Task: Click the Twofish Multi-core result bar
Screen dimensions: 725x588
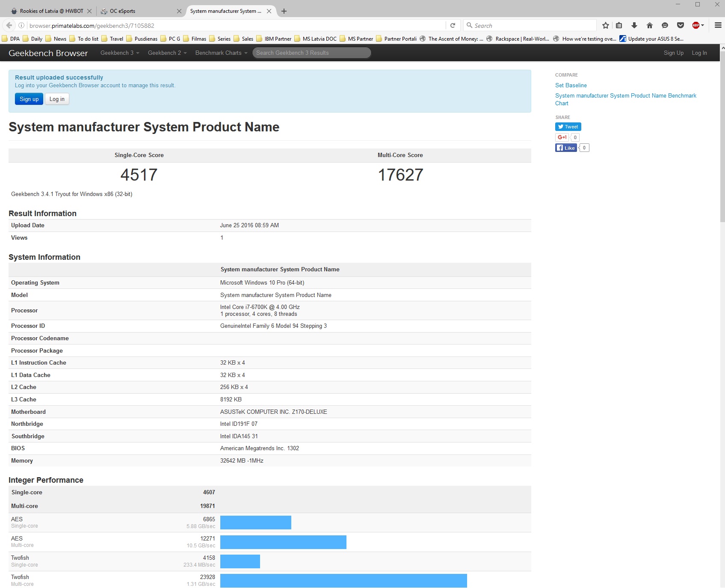Action: (343, 581)
